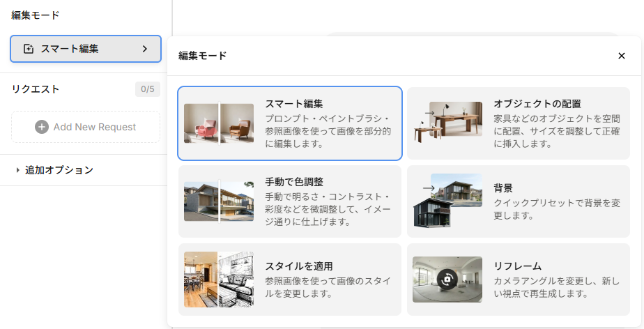Expand the 追加オプション disclosure triangle
Viewport: 644px width, 329px height.
[x=17, y=170]
